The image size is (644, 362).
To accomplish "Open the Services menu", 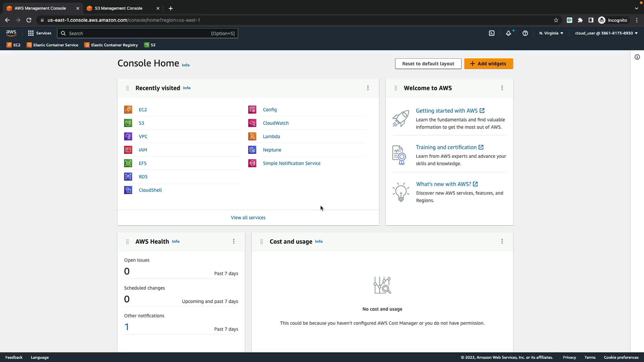I will (40, 33).
